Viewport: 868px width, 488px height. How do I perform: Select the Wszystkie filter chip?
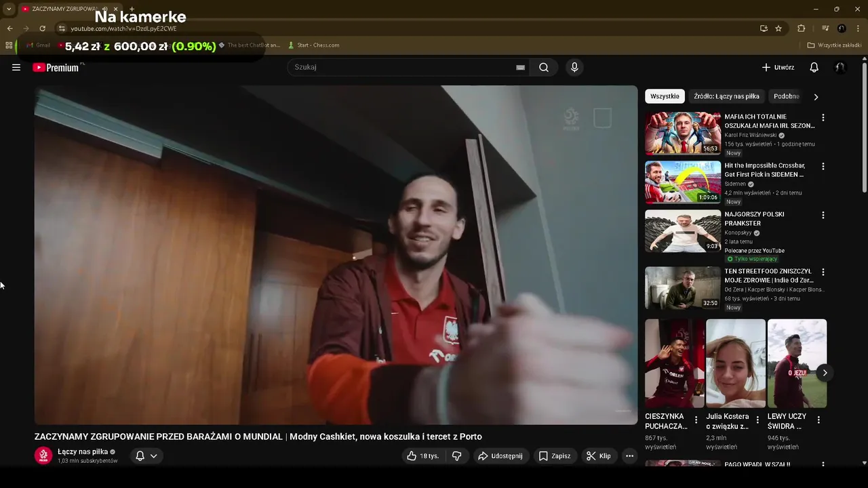(x=665, y=96)
